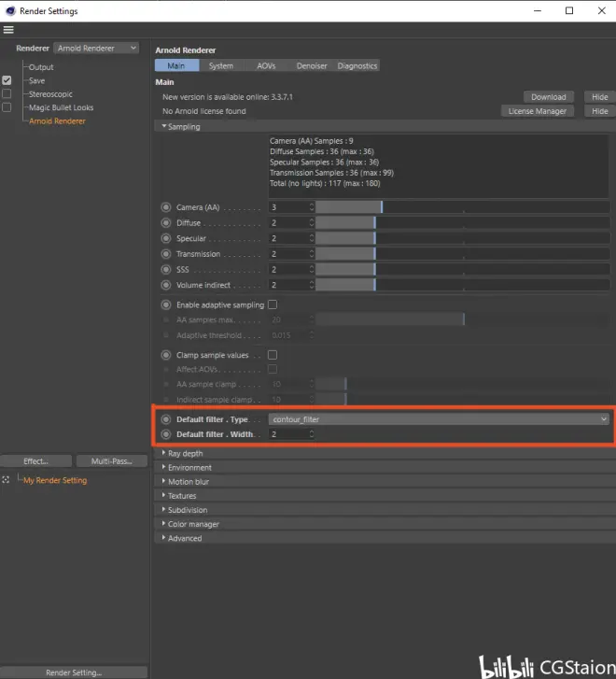
Task: Click the icon beside My Render Setting
Action: click(x=6, y=480)
